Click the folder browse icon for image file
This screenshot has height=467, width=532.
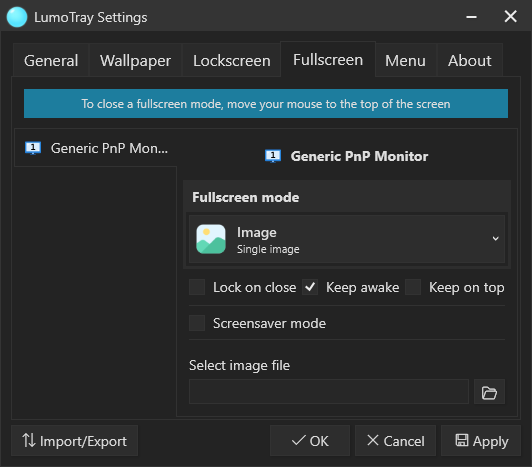(489, 392)
